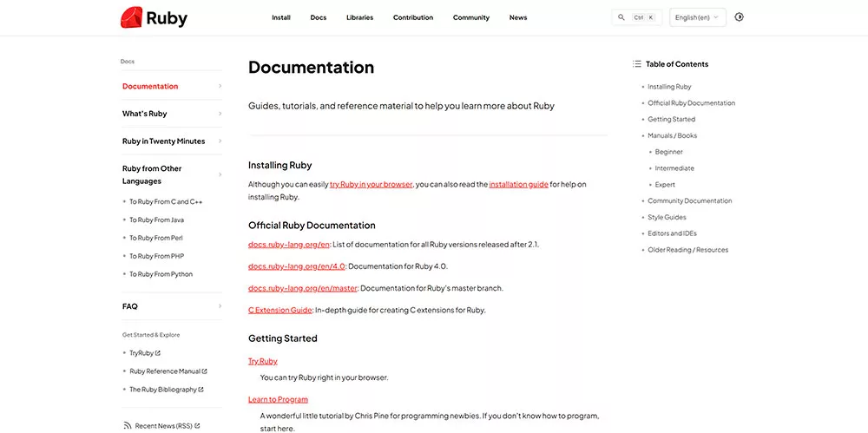868x433 pixels.
Task: Jump to Expert in Table of Contents
Action: pyautogui.click(x=665, y=184)
